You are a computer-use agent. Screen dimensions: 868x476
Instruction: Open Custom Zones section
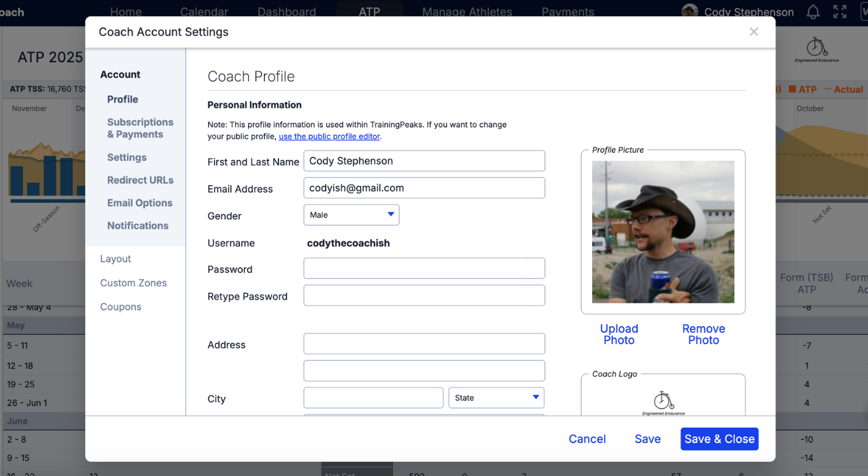pyautogui.click(x=133, y=283)
